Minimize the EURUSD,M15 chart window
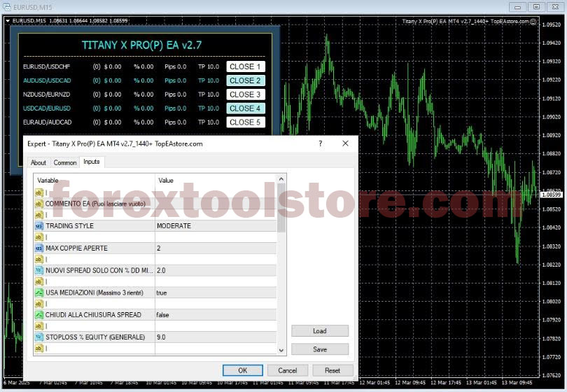Image resolution: width=567 pixels, height=392 pixels. coord(518,7)
